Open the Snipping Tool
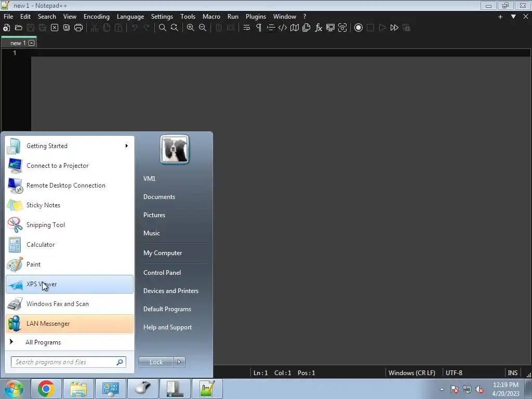This screenshot has width=532, height=399. pyautogui.click(x=70, y=225)
